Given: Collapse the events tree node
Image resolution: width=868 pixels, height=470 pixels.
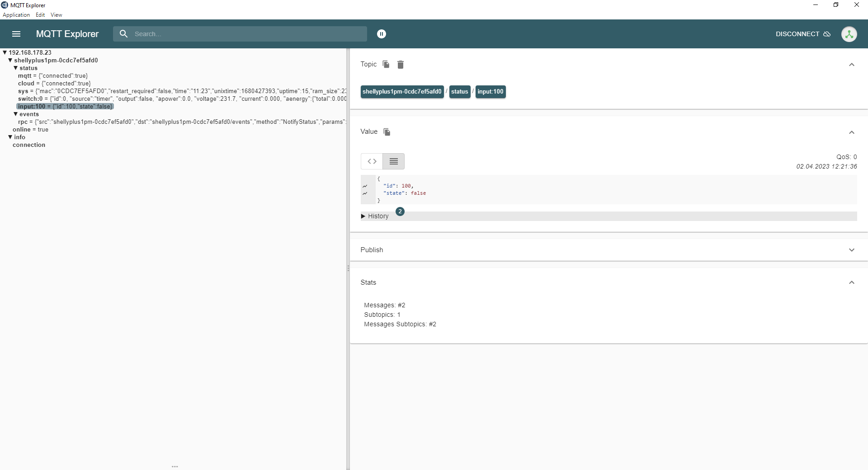Looking at the screenshot, I should coord(16,114).
